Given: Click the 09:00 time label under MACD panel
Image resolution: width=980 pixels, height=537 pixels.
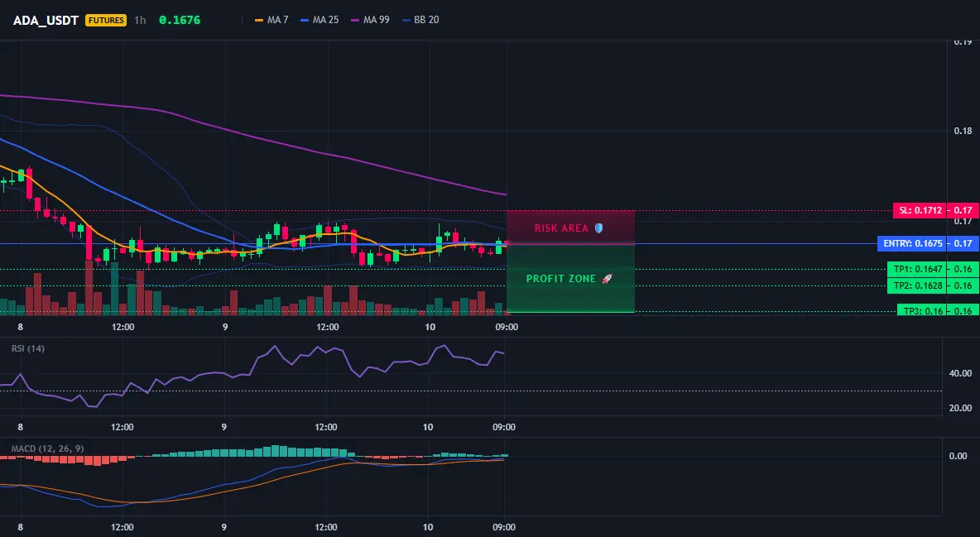Looking at the screenshot, I should point(504,527).
